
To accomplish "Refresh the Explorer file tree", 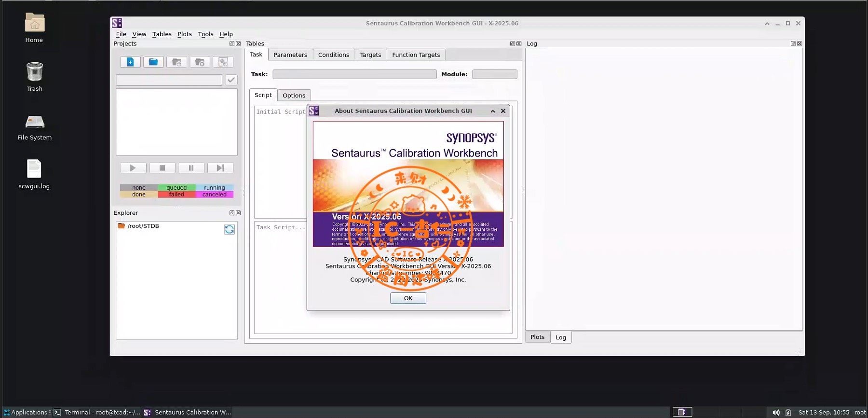I will click(230, 229).
